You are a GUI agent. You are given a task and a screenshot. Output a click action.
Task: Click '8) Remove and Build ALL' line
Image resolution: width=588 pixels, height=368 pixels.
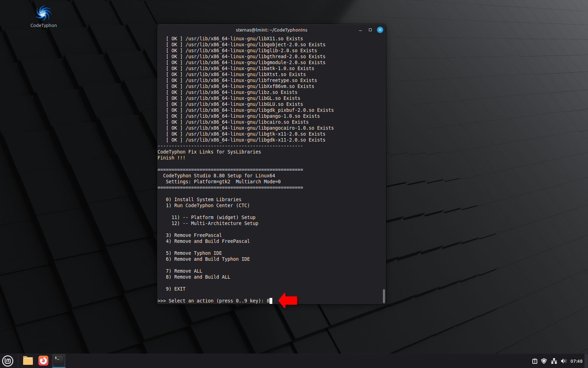pyautogui.click(x=198, y=277)
